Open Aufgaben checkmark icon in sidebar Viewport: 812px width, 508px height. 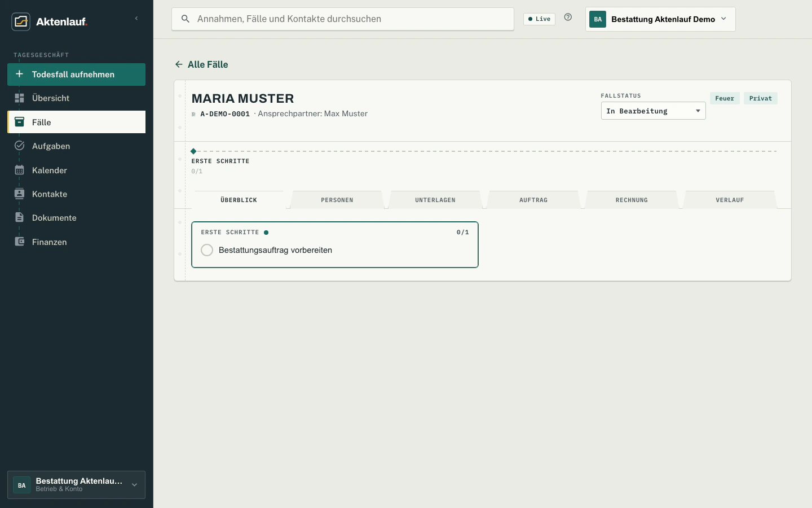19,146
